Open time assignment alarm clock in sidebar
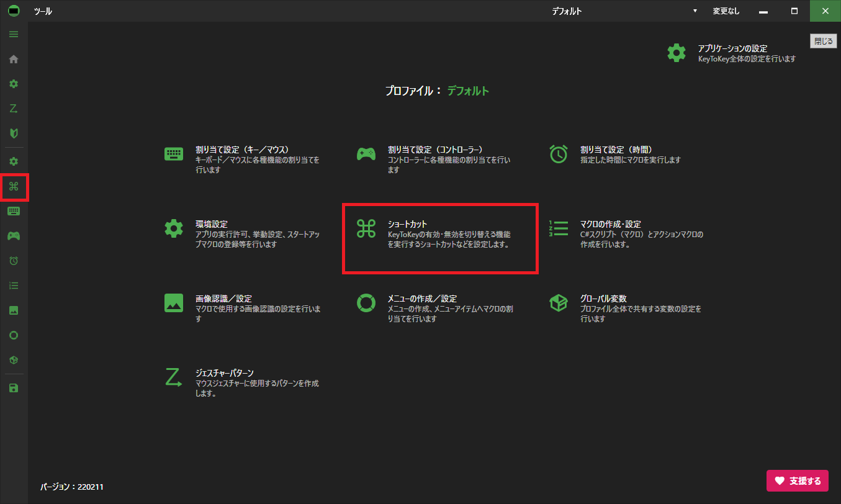 point(14,261)
